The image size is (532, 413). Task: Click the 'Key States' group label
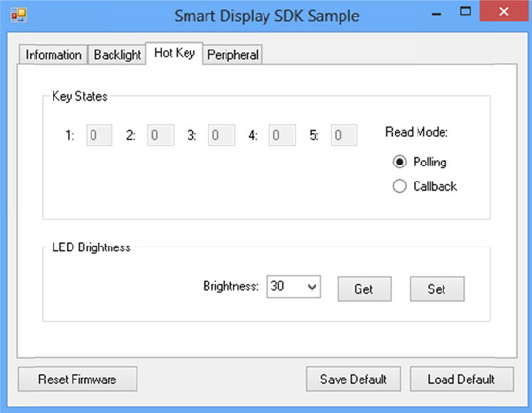(x=80, y=96)
